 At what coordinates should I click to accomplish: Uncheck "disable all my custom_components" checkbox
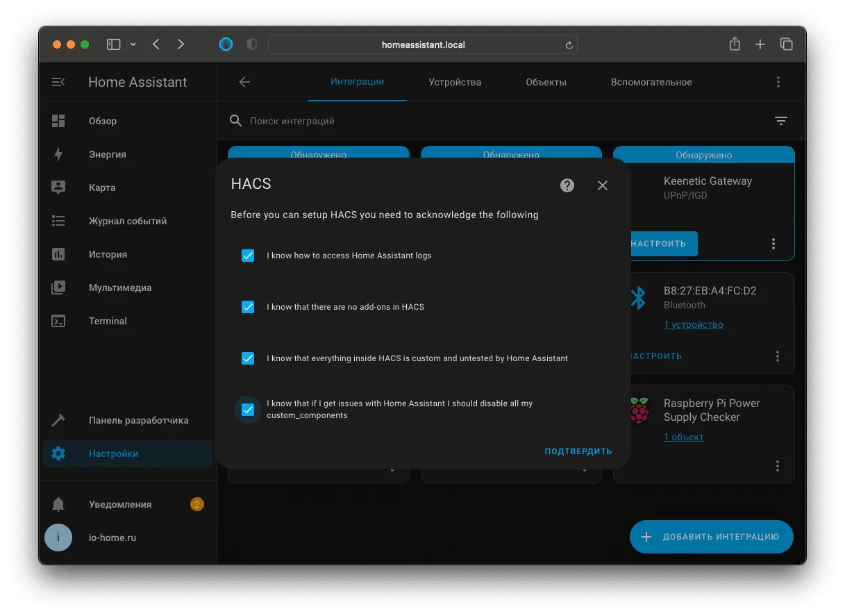point(248,410)
